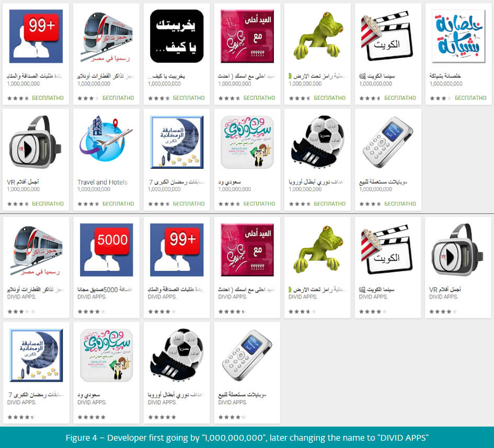Select the soccer ball icon in the bottom row
Screen dimensions: 494x448
[177, 355]
